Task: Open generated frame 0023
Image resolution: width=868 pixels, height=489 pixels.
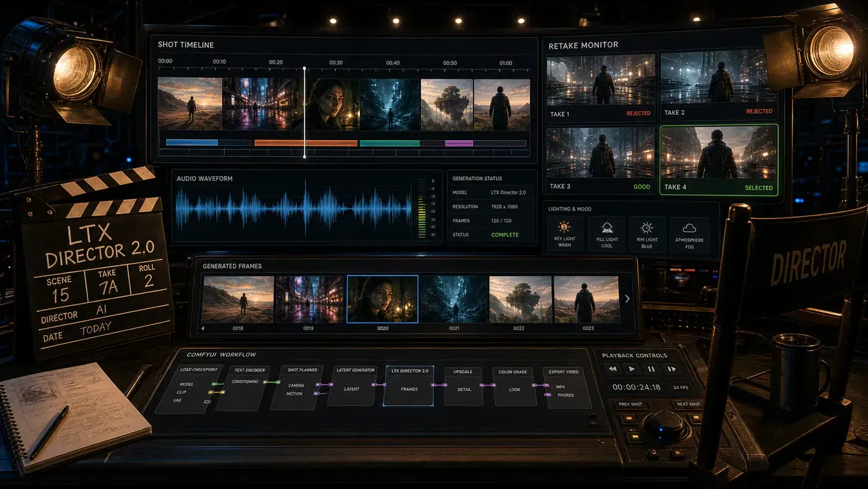Action: (587, 299)
